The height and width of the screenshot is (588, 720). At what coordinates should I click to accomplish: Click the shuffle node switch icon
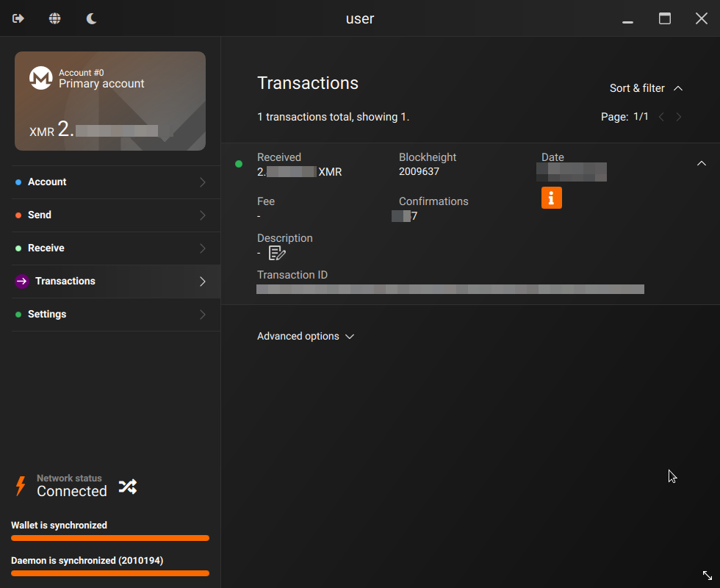click(128, 486)
